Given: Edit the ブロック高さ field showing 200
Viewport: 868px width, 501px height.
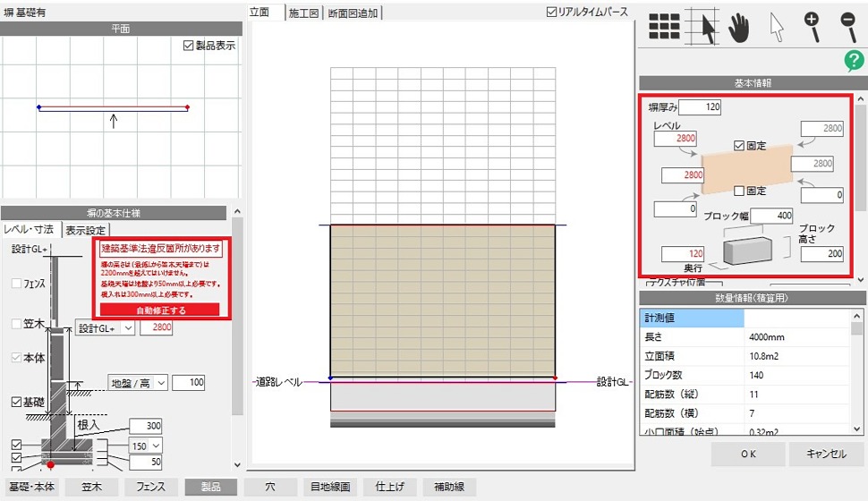Looking at the screenshot, I should [822, 254].
